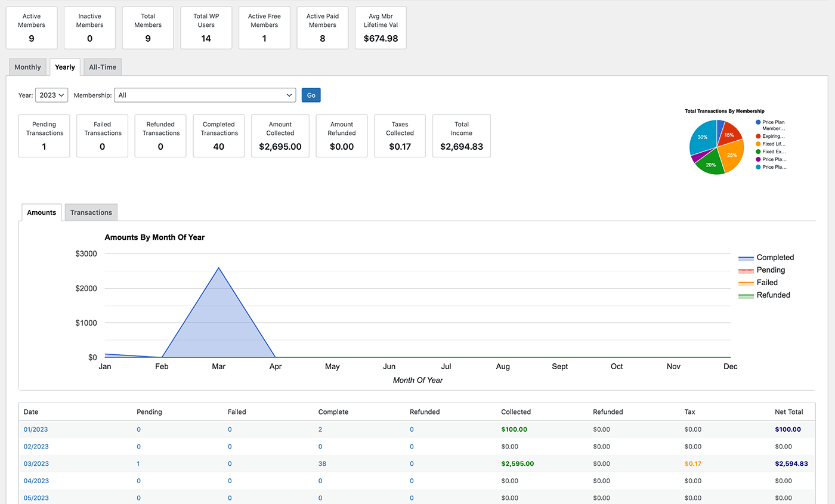Open the 03/2023 date link
835x504 pixels.
36,463
